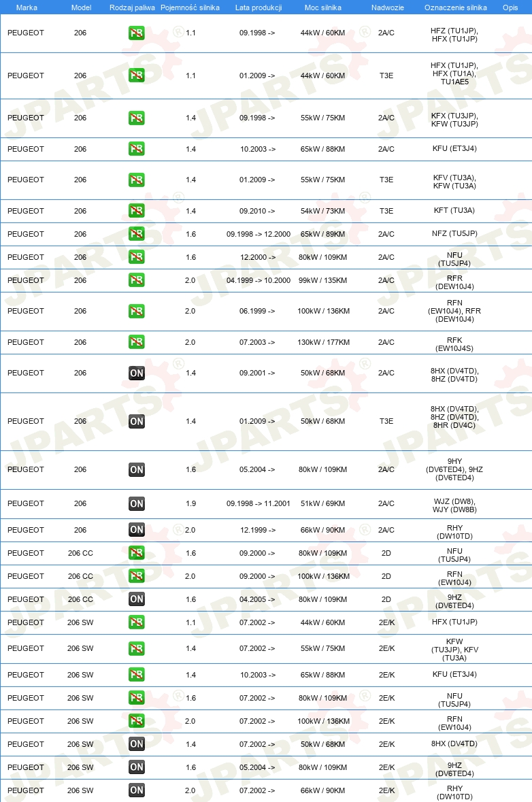This screenshot has width=532, height=802.
Task: Select petrol icon in 206 SW 1.6 07.2002 row
Action: (x=137, y=698)
